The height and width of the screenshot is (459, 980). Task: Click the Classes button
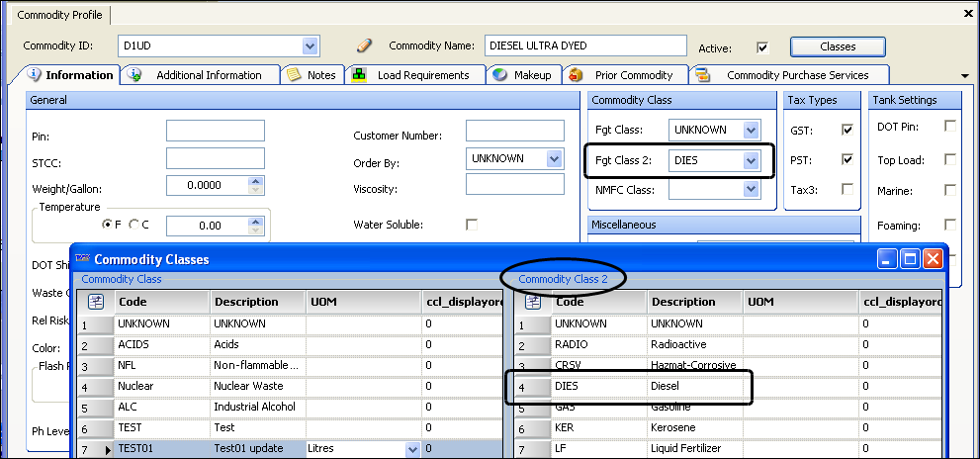tap(837, 46)
